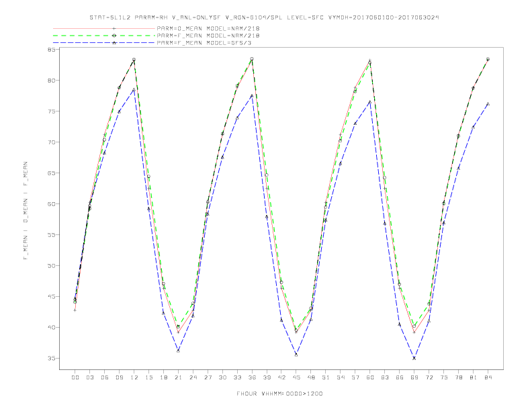The height and width of the screenshot is (411, 532).
Task: Click the NAM/218 circle marker at hour 84
Action: [488, 59]
